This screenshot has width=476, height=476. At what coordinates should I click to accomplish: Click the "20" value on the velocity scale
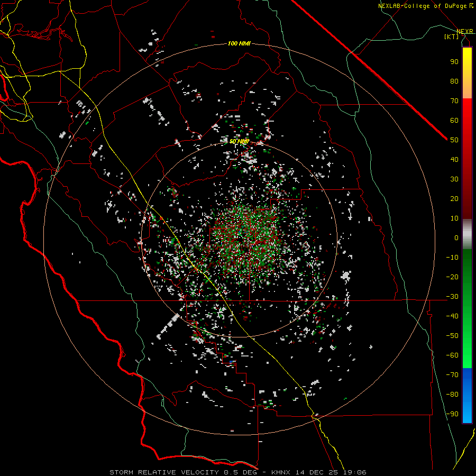point(454,198)
